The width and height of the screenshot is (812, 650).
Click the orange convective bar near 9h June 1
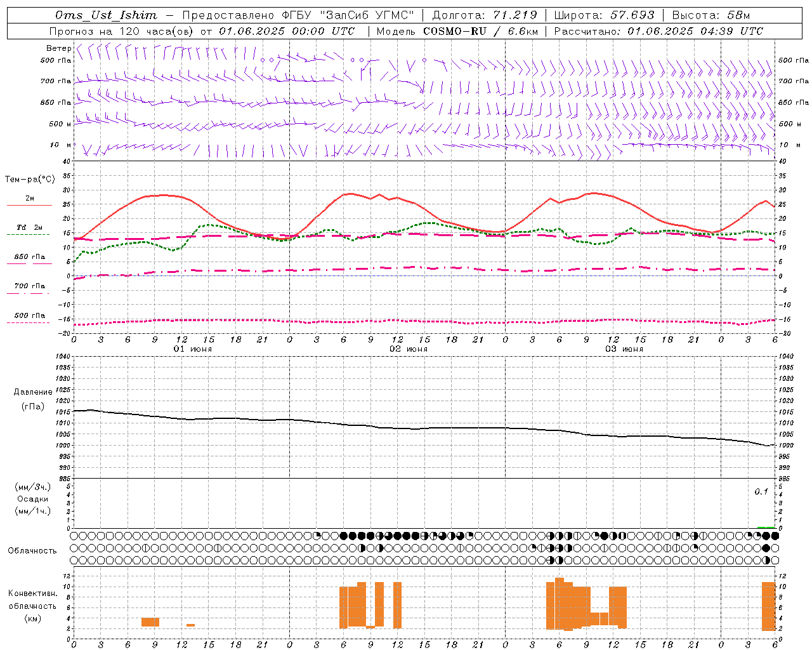(x=150, y=622)
